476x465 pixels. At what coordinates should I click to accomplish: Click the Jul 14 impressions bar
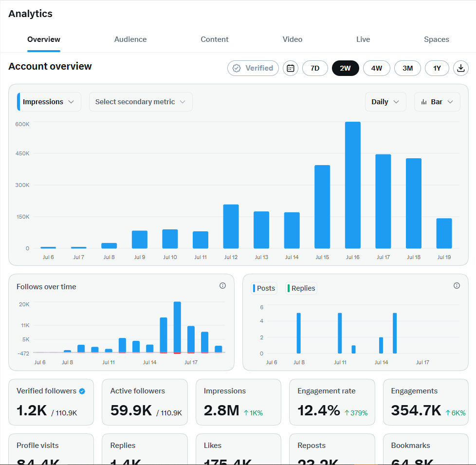[292, 230]
